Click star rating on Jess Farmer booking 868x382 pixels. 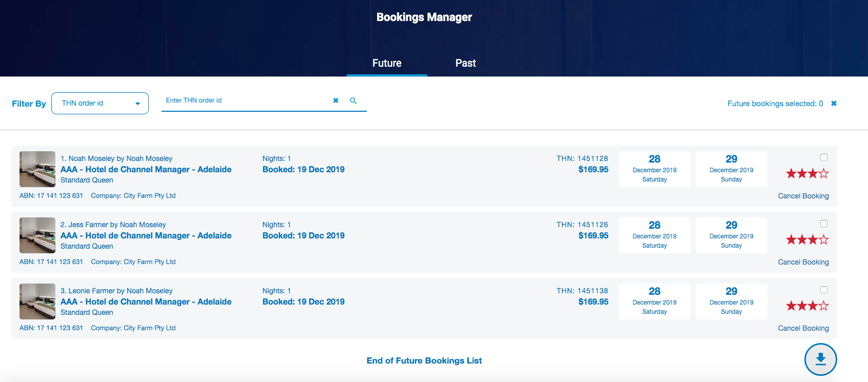point(807,240)
